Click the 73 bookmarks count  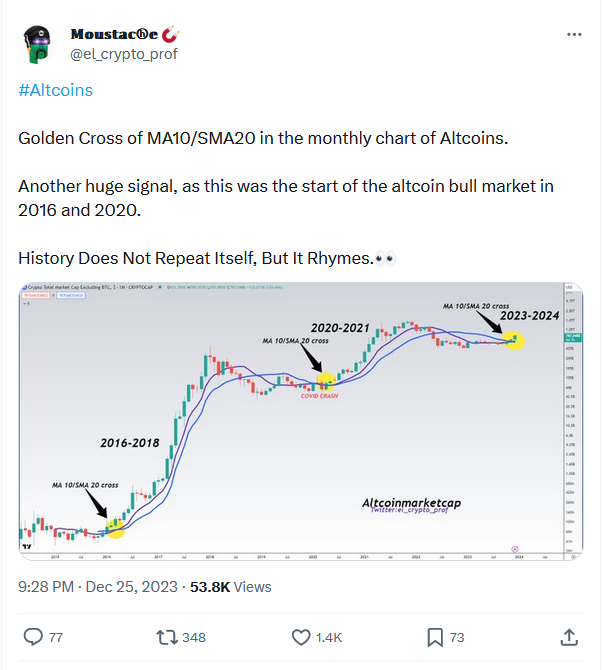coord(458,638)
